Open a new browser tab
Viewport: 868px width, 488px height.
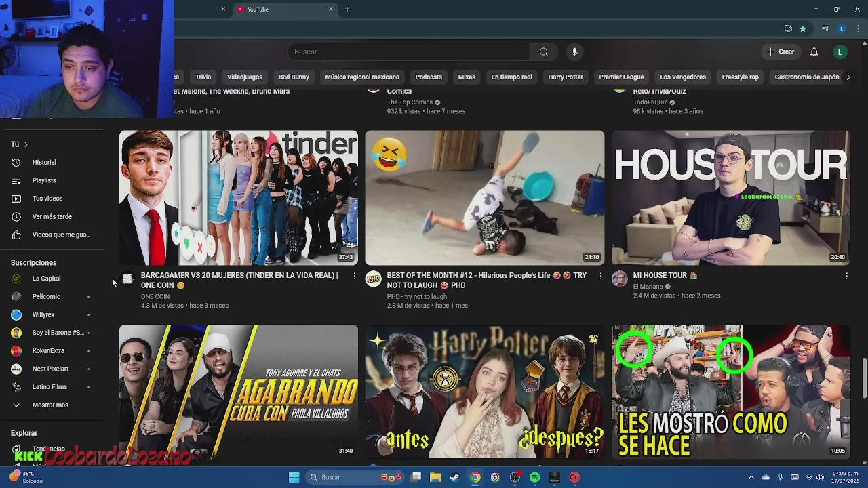click(347, 9)
